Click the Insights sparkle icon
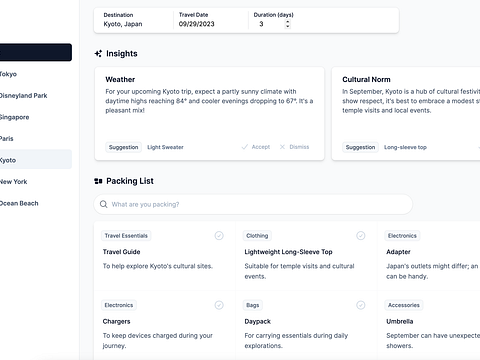The image size is (480, 360). tap(98, 54)
